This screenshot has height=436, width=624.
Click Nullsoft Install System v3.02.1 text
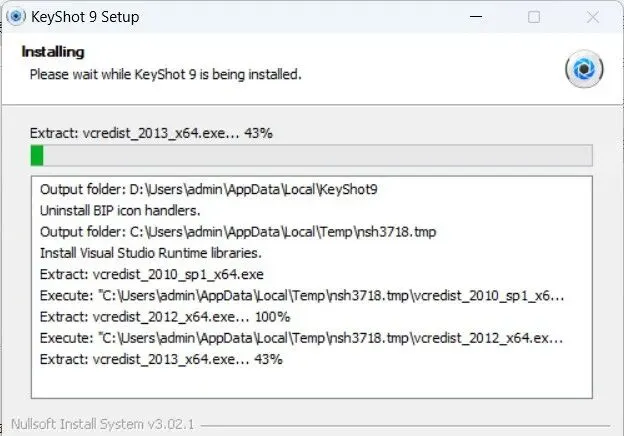coord(103,424)
